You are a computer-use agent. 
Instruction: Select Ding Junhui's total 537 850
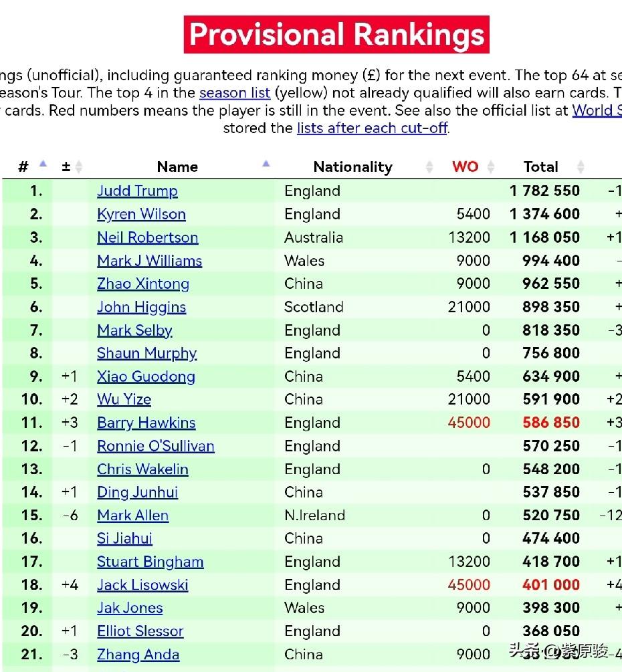(551, 492)
